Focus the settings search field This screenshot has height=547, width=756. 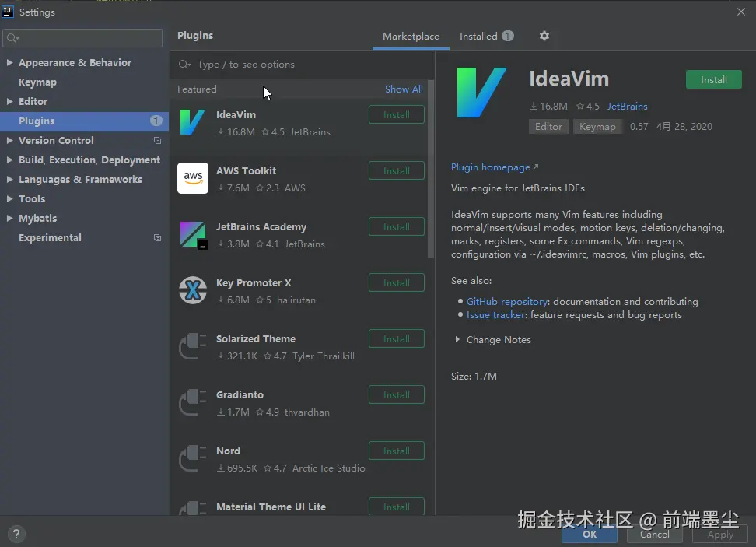[82, 38]
